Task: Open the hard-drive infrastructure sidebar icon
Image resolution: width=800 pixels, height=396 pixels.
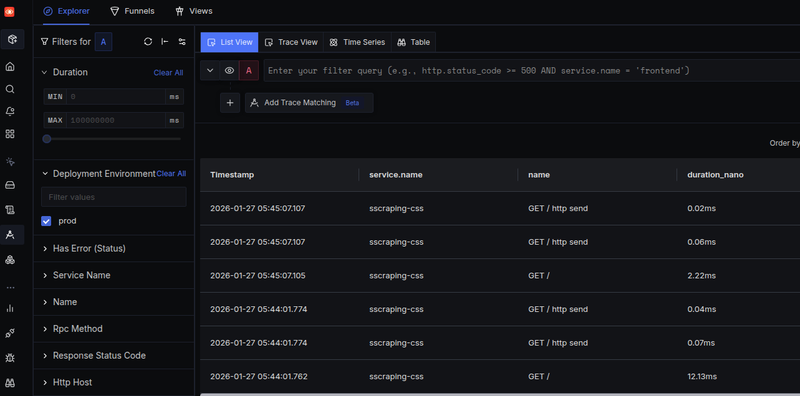Action: tap(10, 185)
